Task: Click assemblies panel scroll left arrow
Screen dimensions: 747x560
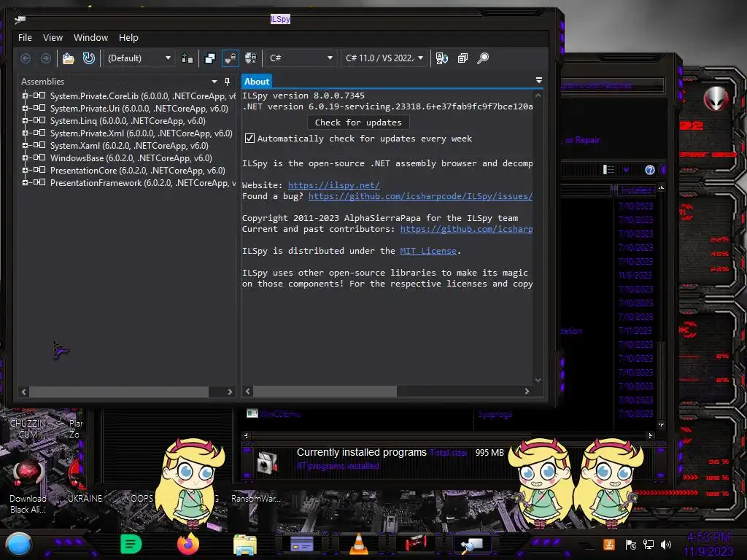Action: coord(24,392)
